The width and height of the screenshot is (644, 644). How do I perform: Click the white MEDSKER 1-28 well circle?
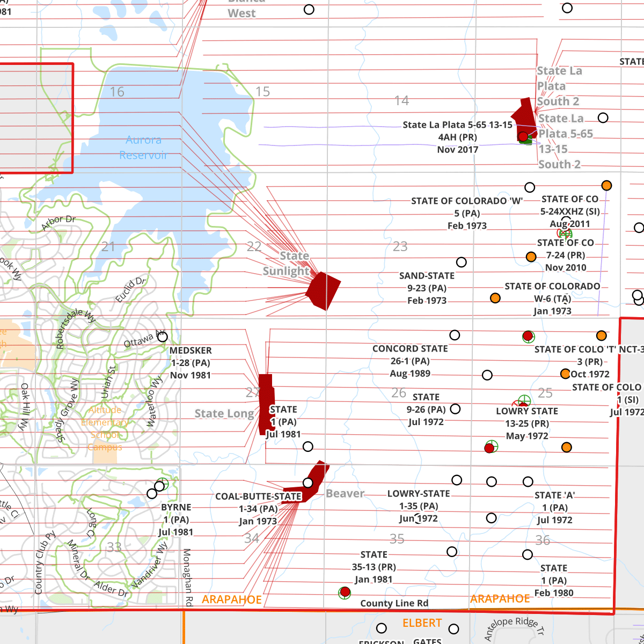163,336
